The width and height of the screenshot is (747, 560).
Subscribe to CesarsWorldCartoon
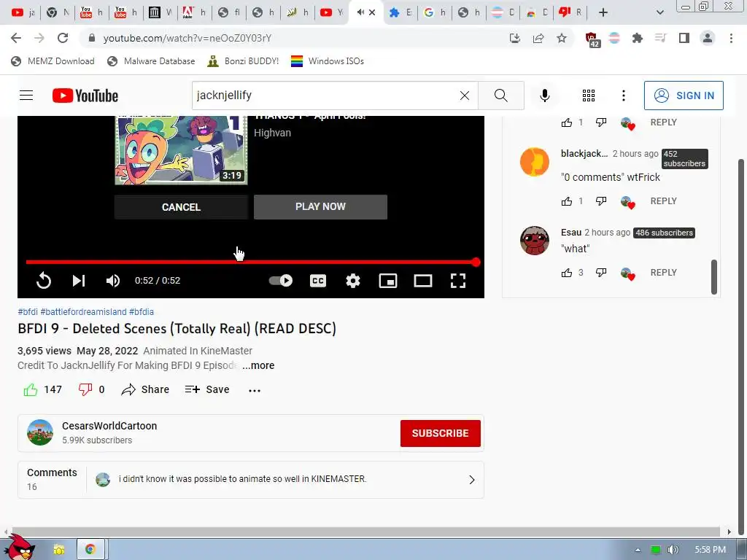(x=440, y=433)
